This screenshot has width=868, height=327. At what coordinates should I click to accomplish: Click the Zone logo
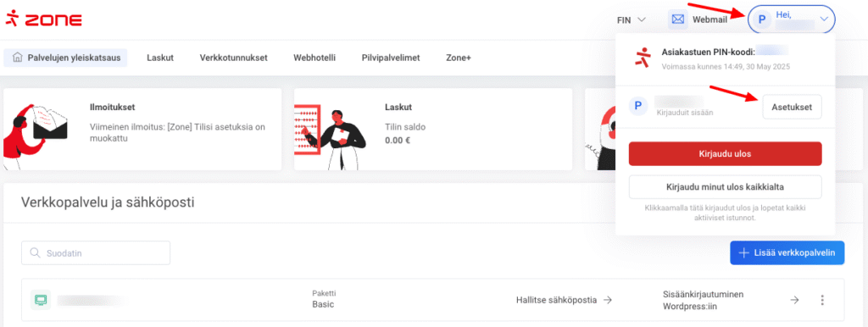pos(44,20)
